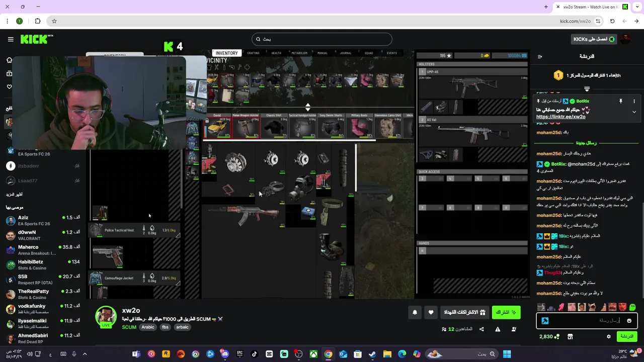The height and width of the screenshot is (362, 644).
Task: Toggle the channel notifications bell
Action: [415, 312]
